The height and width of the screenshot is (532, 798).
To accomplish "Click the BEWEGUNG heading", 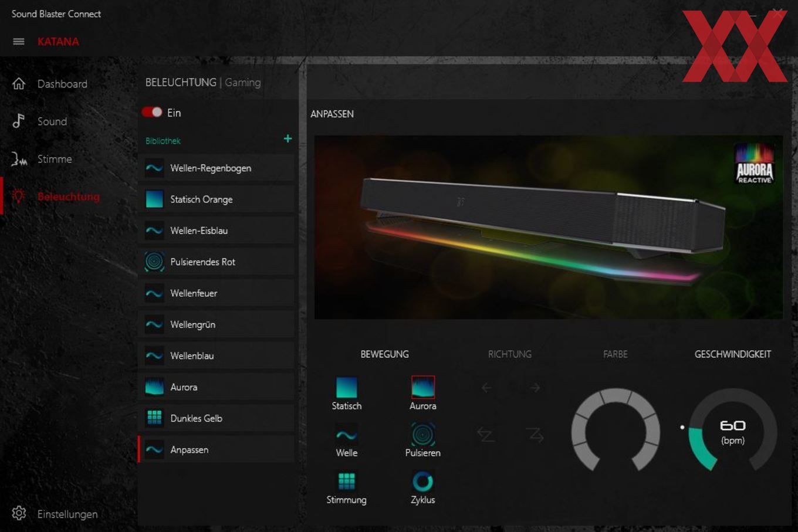I will (x=384, y=354).
